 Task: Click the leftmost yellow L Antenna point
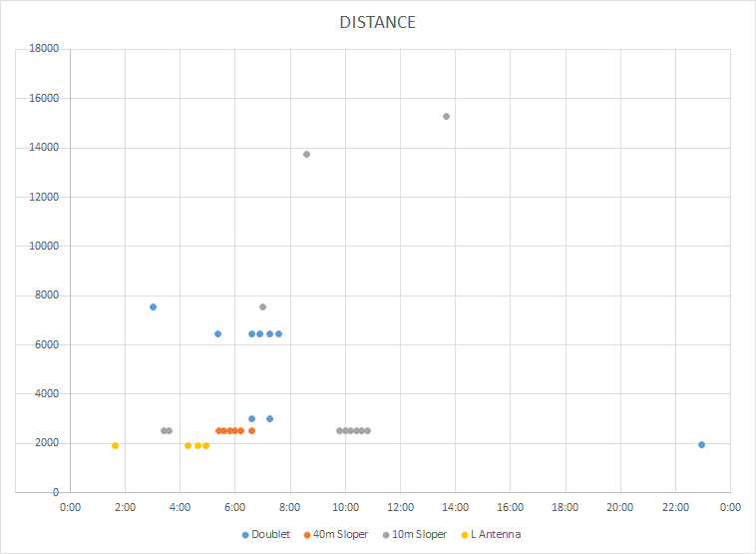[x=115, y=446]
